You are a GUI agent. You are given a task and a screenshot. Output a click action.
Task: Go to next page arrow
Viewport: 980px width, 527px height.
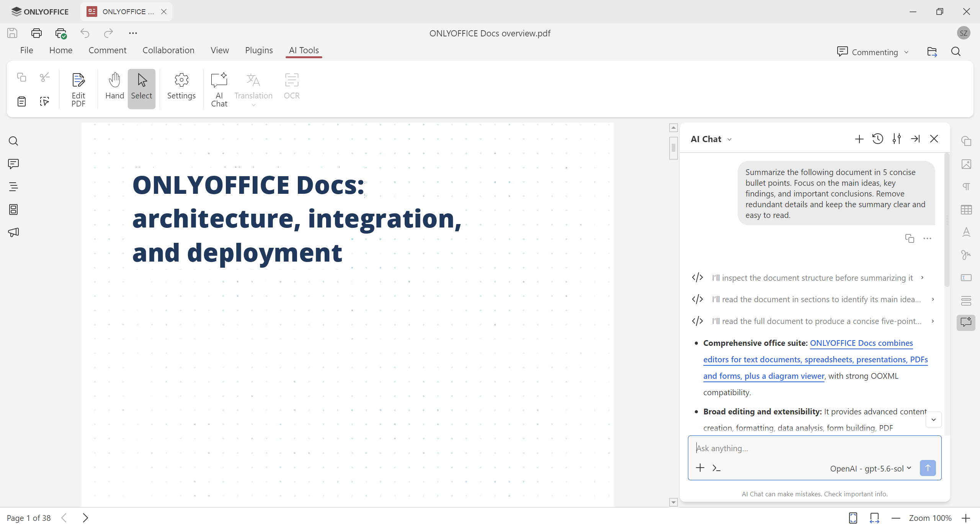[x=85, y=518]
